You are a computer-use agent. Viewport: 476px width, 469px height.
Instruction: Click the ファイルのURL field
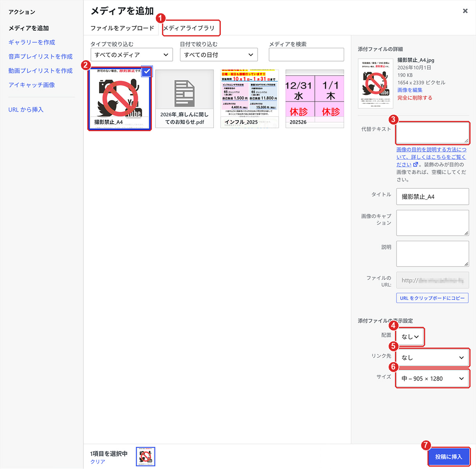tap(433, 280)
